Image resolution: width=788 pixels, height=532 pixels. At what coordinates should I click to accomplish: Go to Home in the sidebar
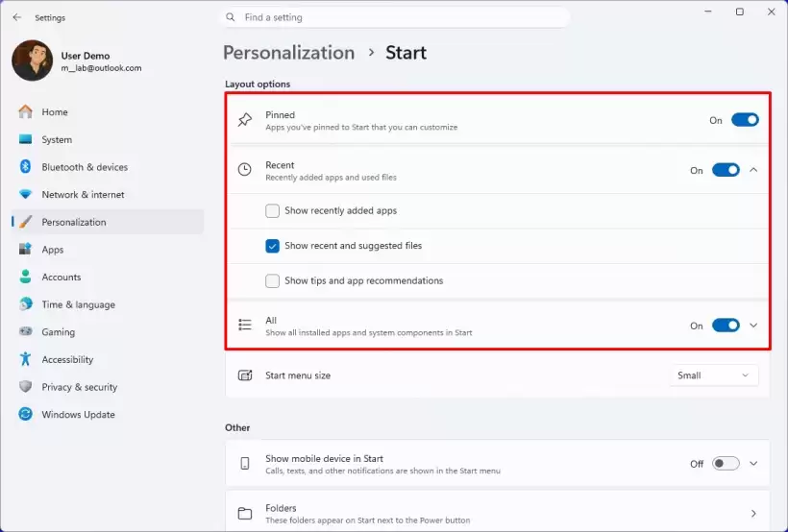click(x=108, y=111)
